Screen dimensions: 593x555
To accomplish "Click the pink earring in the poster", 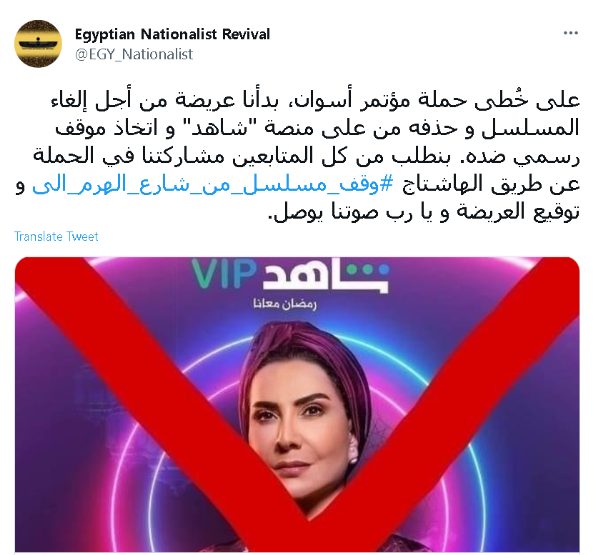I will (x=352, y=450).
